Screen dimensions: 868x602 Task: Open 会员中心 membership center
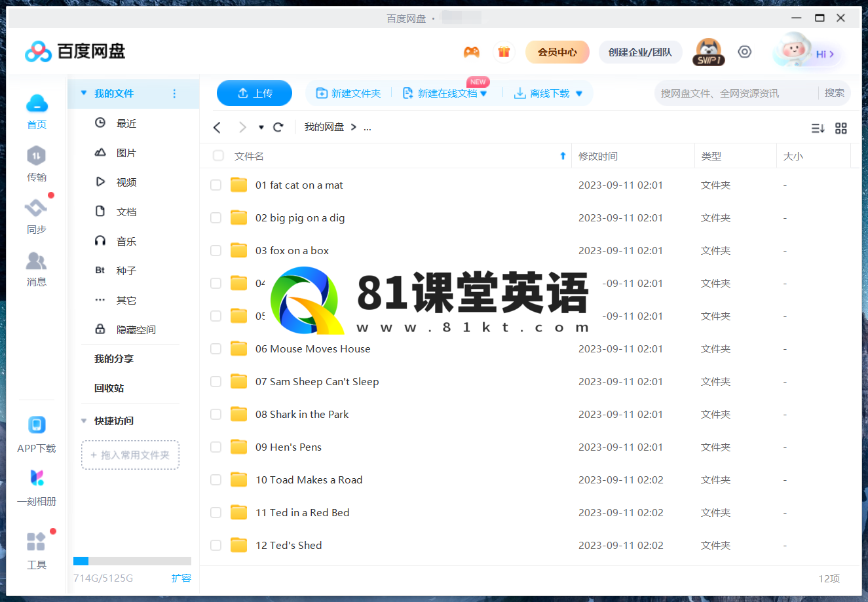tap(557, 52)
